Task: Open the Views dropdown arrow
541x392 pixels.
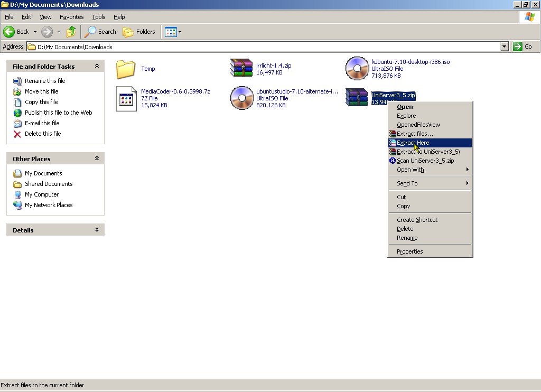Action: point(180,32)
